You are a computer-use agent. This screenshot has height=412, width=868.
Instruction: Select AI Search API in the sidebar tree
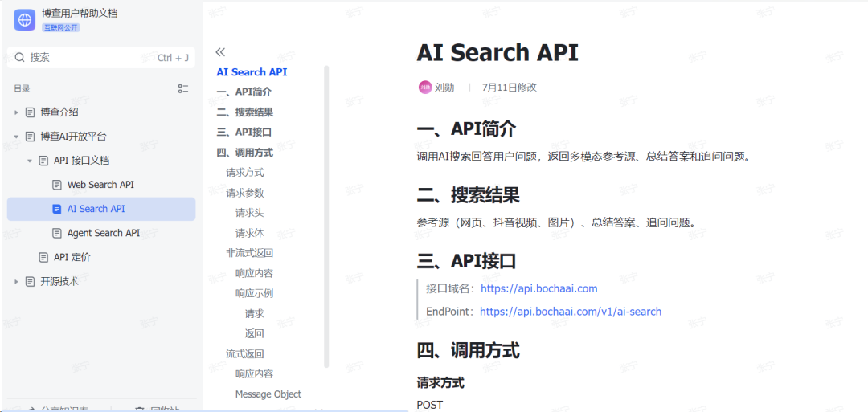[101, 209]
